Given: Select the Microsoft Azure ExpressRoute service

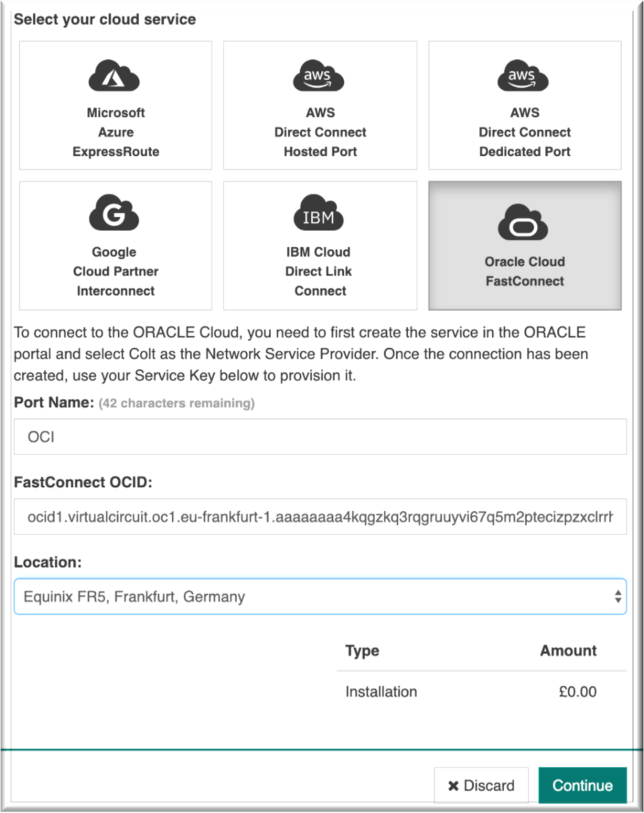Looking at the screenshot, I should (x=115, y=105).
